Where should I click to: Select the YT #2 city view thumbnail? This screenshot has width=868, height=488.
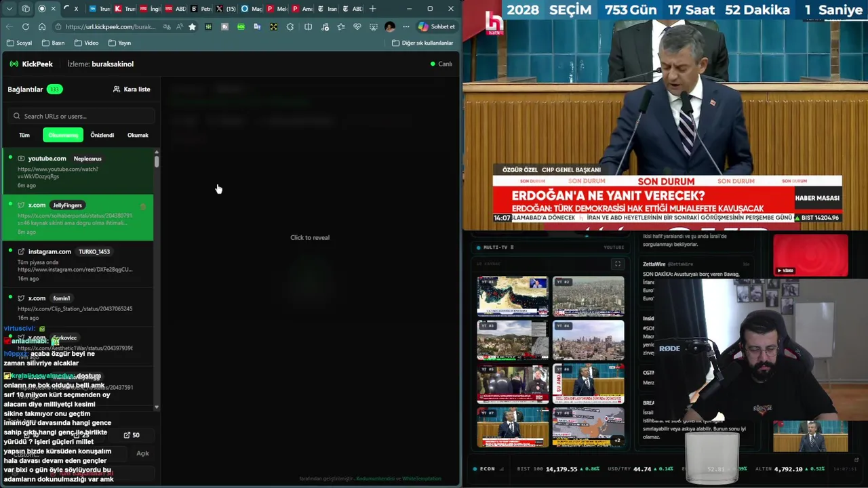coord(588,296)
